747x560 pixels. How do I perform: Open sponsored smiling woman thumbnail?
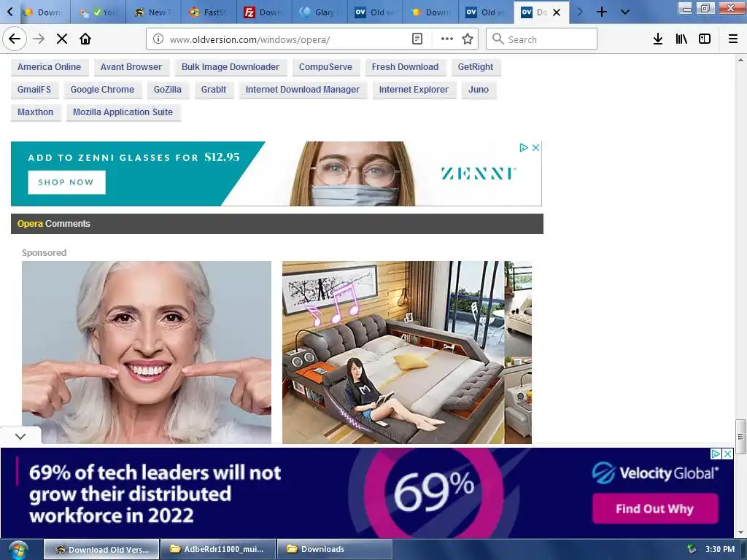coord(147,352)
